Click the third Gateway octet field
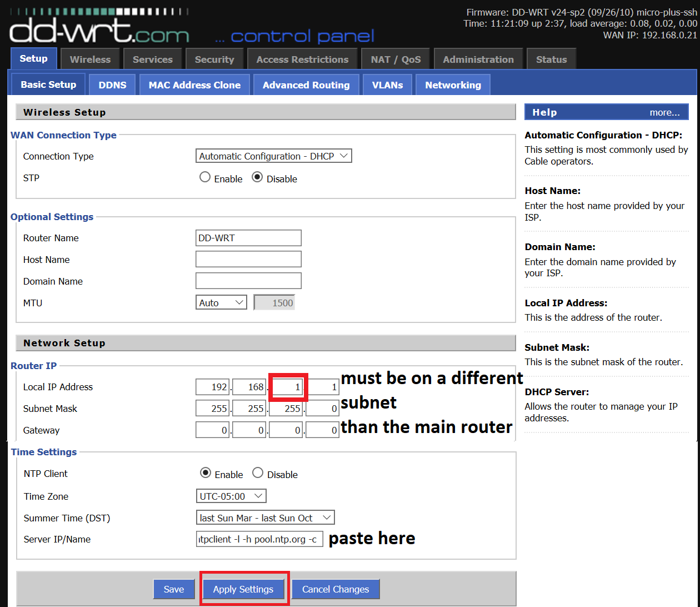 [x=286, y=430]
